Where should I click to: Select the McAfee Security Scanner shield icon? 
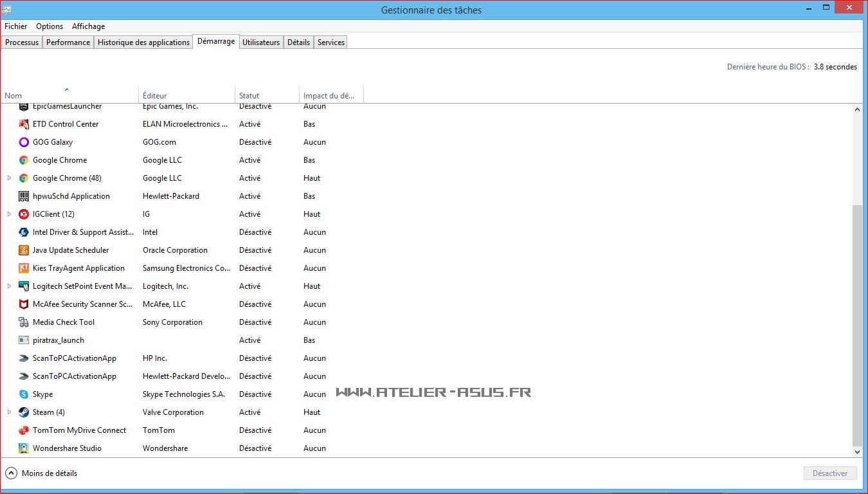click(24, 304)
